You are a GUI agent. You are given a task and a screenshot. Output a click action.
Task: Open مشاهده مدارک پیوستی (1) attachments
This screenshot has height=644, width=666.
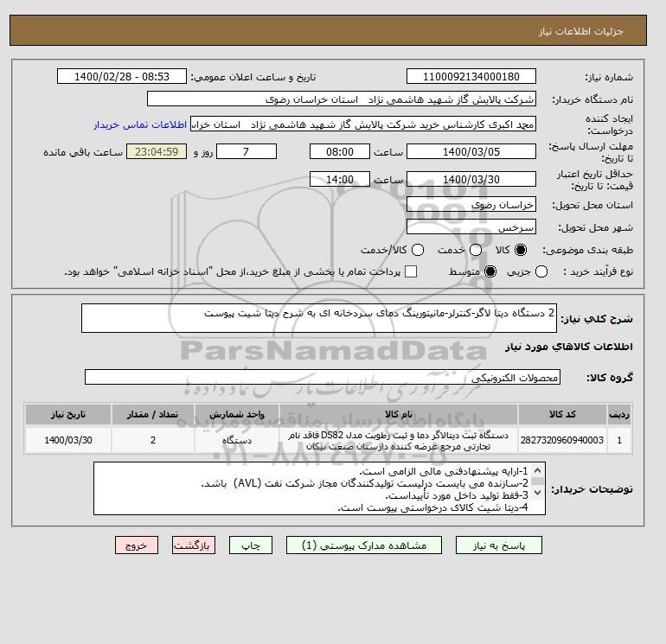click(x=364, y=545)
